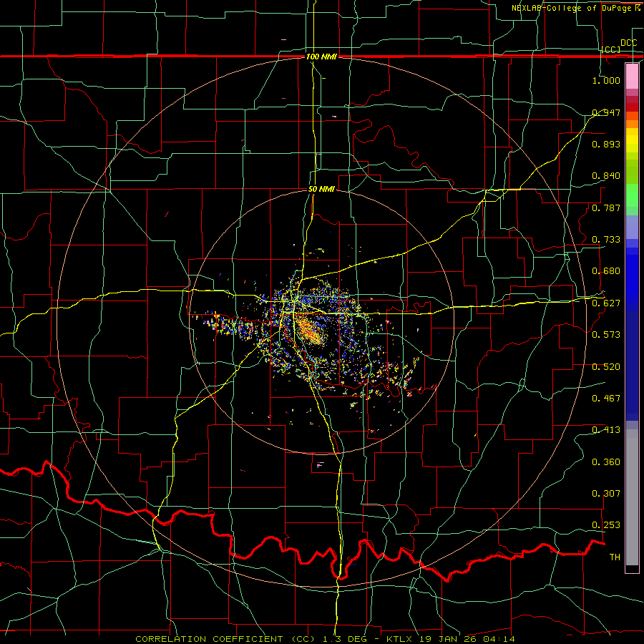Click the 0.627 scale value
This screenshot has width=644, height=644.
[606, 303]
